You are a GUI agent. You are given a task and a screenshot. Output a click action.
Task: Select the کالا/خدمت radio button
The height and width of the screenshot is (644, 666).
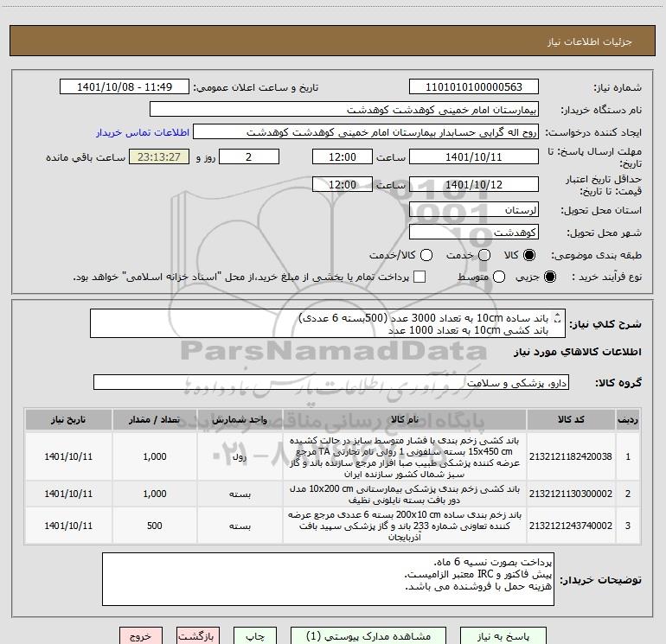[426, 255]
